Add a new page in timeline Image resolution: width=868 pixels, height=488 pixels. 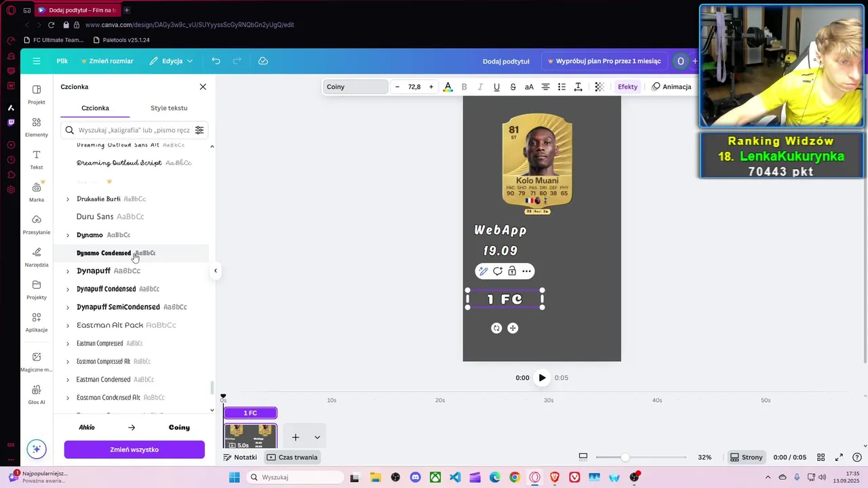296,437
